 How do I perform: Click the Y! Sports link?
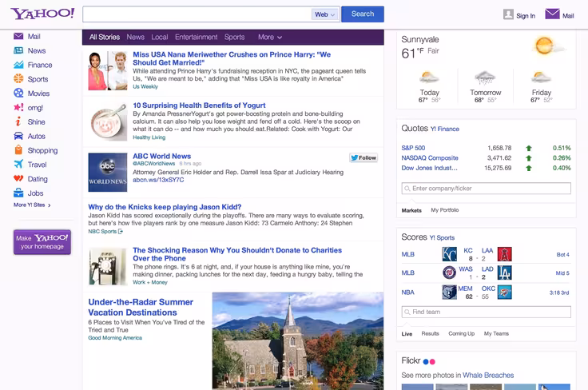(x=442, y=237)
